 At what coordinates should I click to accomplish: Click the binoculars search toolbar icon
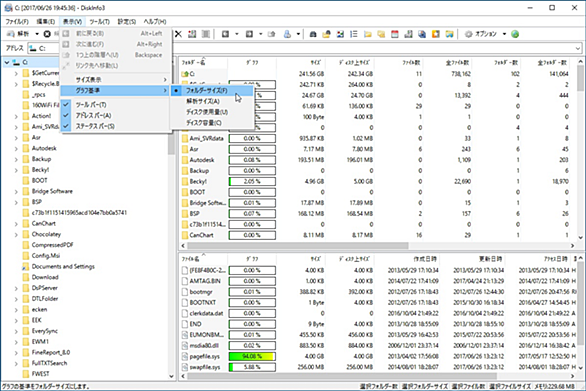click(x=313, y=34)
